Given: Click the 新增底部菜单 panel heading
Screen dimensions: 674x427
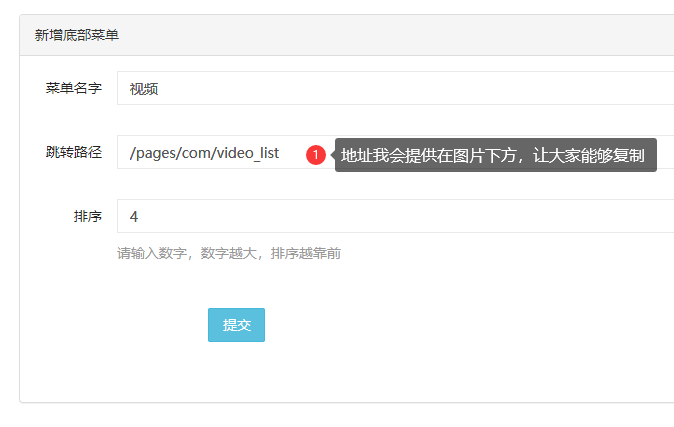Looking at the screenshot, I should pos(77,35).
